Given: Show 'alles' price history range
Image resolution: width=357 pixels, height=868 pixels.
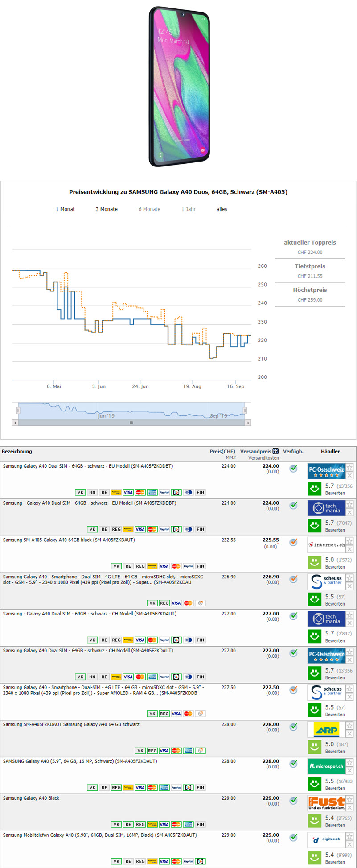Looking at the screenshot, I should [222, 209].
